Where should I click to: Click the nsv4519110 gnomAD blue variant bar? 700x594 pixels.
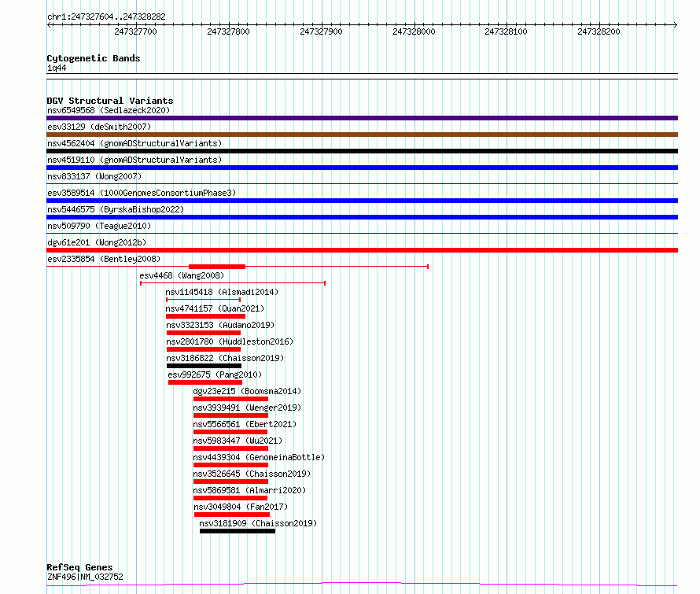[362, 168]
